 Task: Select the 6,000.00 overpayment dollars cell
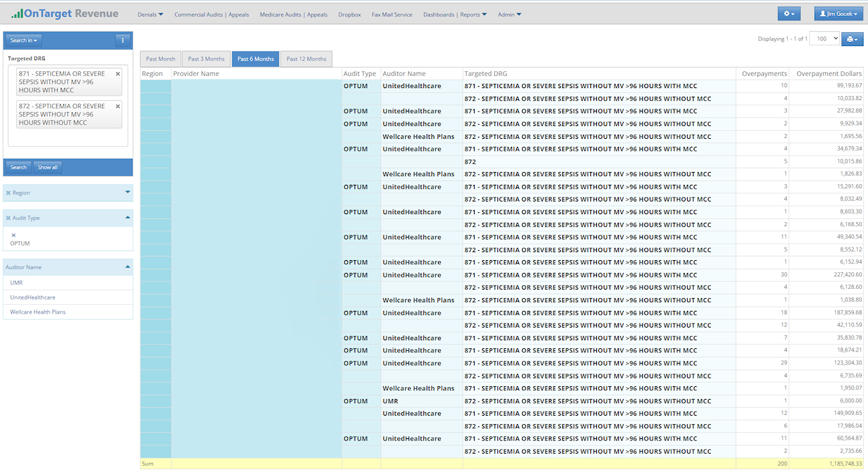(x=827, y=401)
